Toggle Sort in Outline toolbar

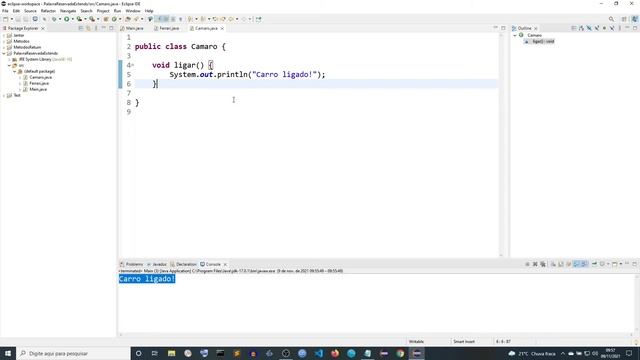pos(581,28)
